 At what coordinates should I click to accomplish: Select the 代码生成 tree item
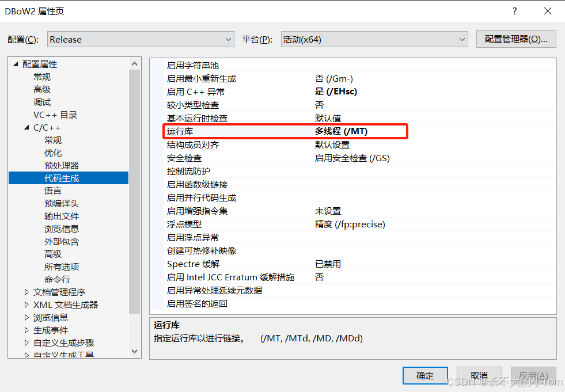[62, 178]
